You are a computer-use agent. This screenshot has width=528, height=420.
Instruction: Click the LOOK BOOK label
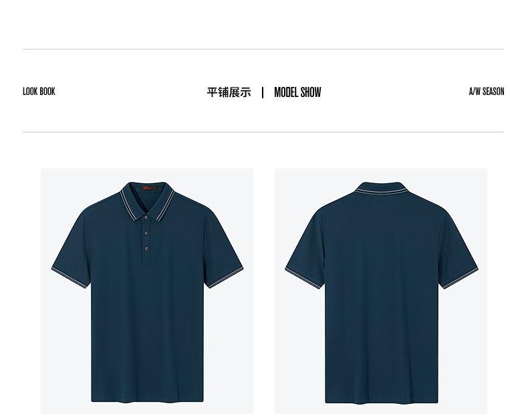coord(39,92)
